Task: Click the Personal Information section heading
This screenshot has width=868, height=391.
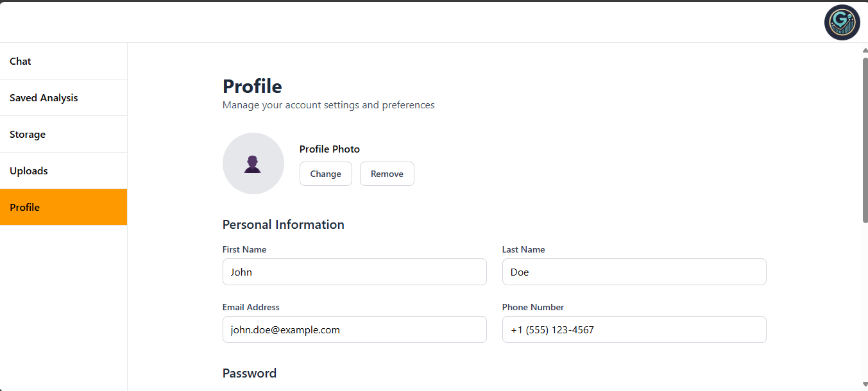Action: pos(283,224)
